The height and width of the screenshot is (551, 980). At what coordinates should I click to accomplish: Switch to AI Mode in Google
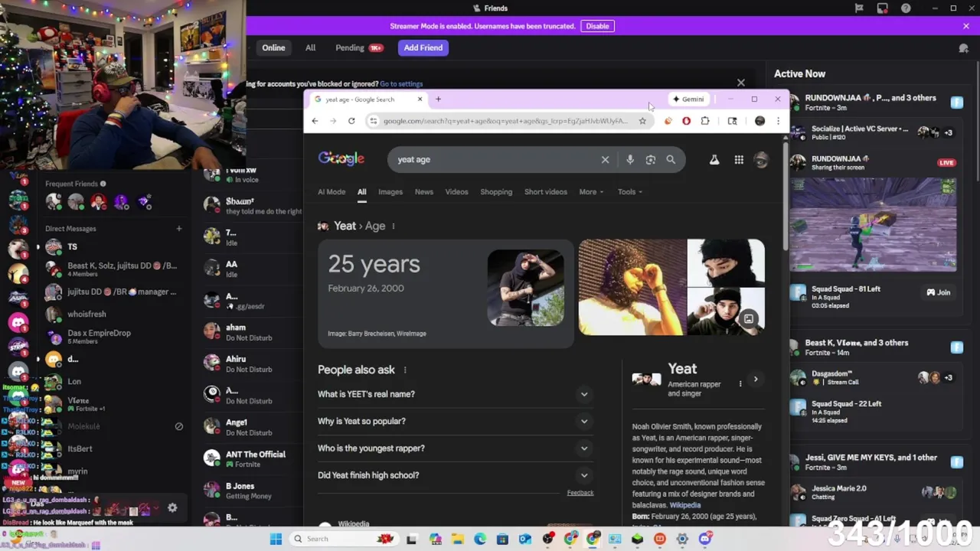click(332, 192)
